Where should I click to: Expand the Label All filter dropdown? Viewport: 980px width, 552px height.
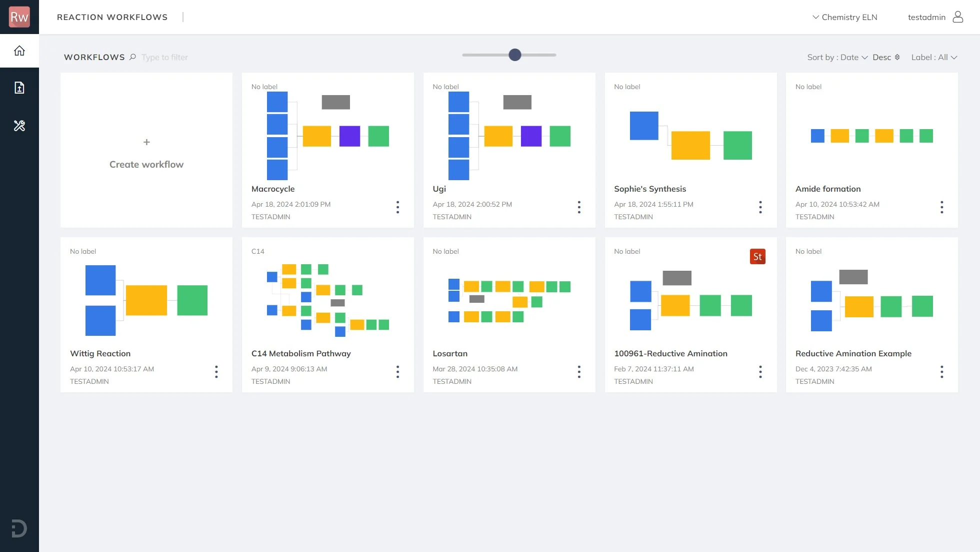tap(933, 57)
